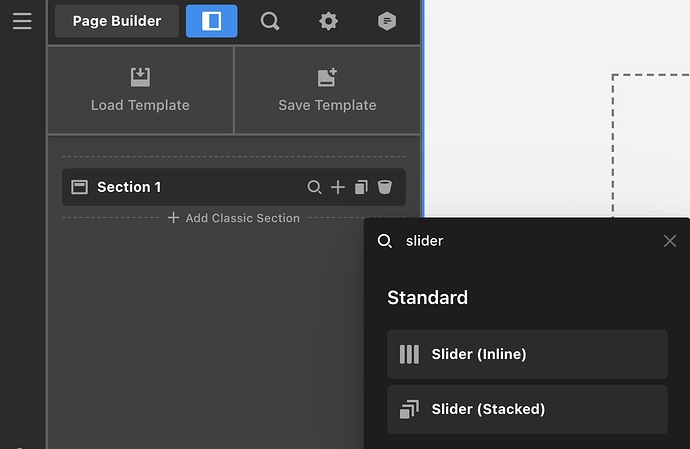
Task: Duplicate Section 1 using copy icon
Action: (361, 187)
